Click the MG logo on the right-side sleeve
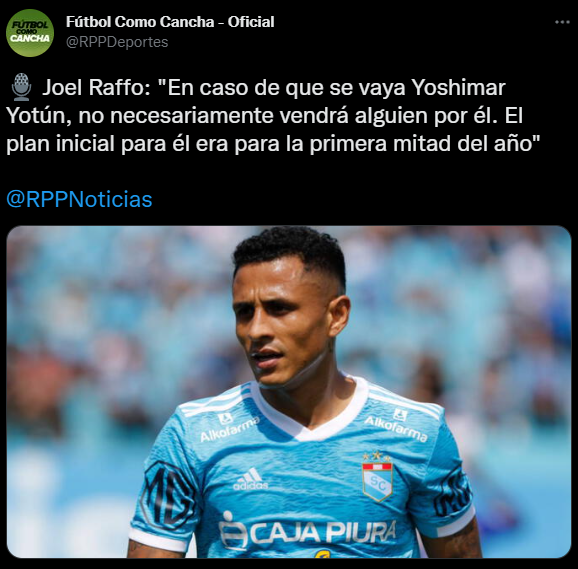 (x=452, y=491)
